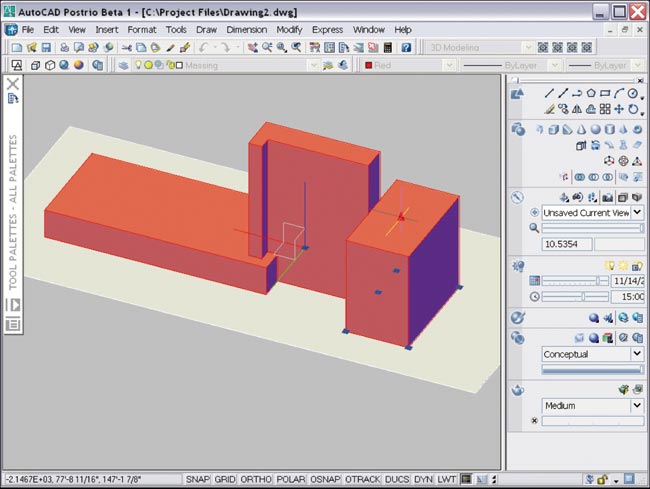Open the Conceptual visual style dropdown

click(x=637, y=354)
